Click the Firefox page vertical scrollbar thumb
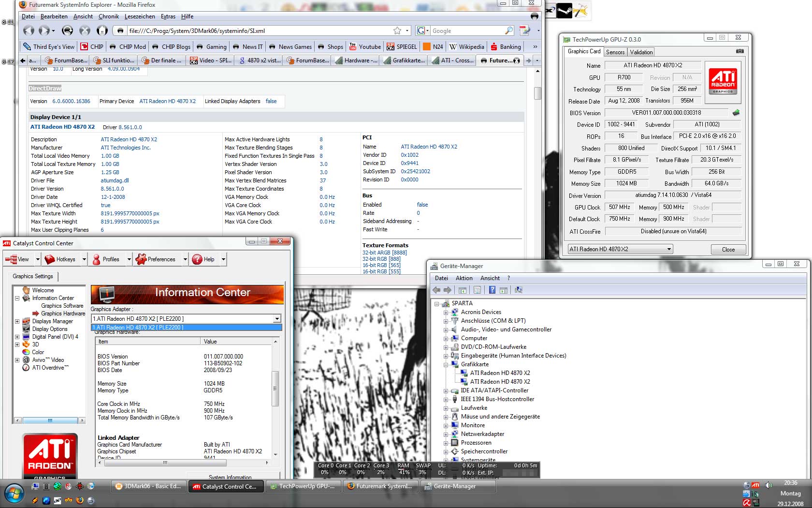This screenshot has height=508, width=812. [x=537, y=93]
